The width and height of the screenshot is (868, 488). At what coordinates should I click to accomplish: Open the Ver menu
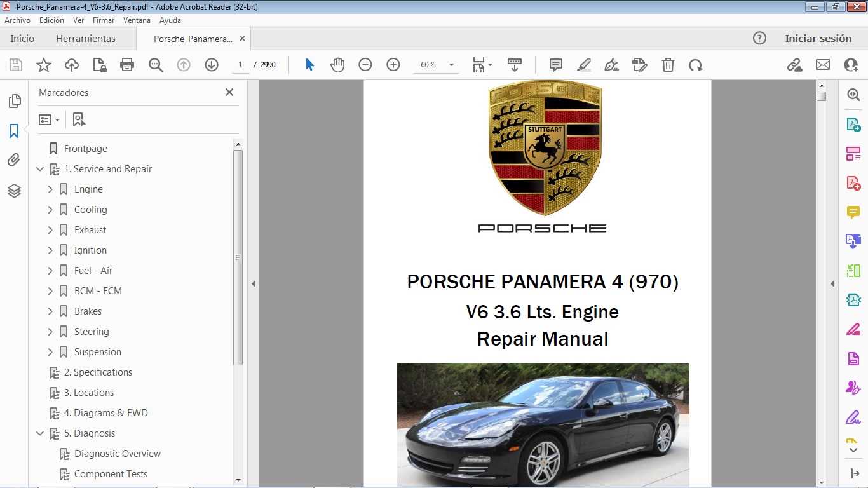coord(79,20)
